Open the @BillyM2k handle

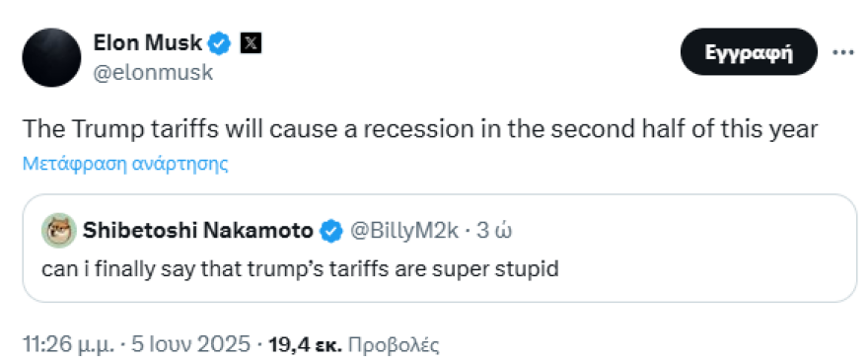[402, 231]
